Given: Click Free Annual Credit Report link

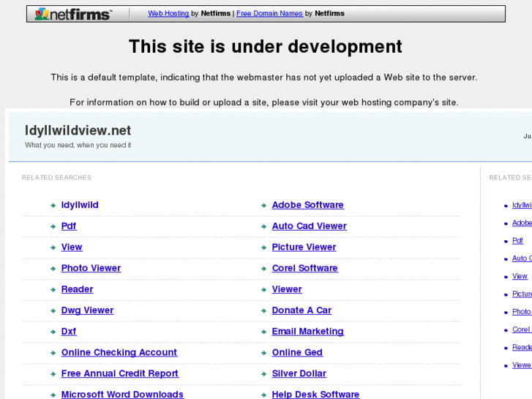Looking at the screenshot, I should pos(120,373).
